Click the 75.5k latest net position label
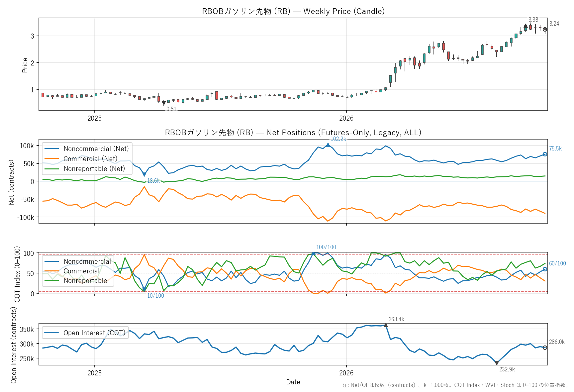574x392 pixels. 555,148
